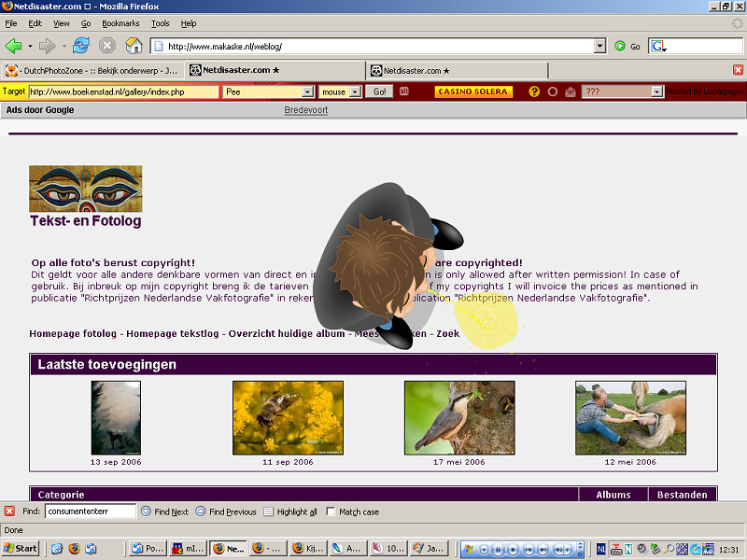Click the Bredevoort ad link
The image size is (747, 560).
(x=305, y=110)
